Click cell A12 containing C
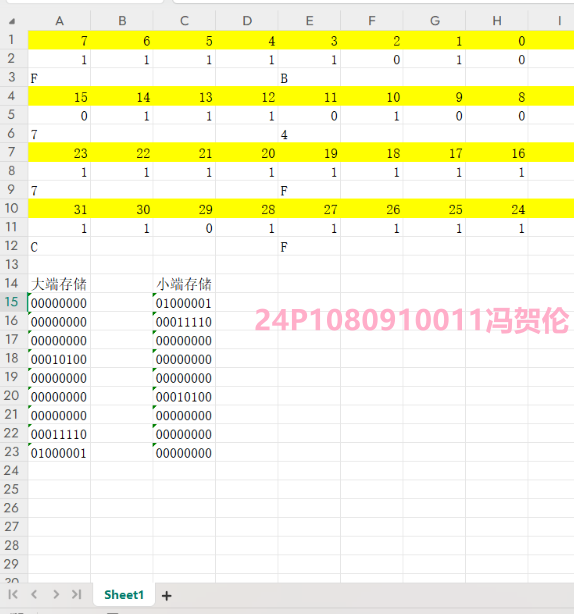The width and height of the screenshot is (574, 614). click(59, 246)
